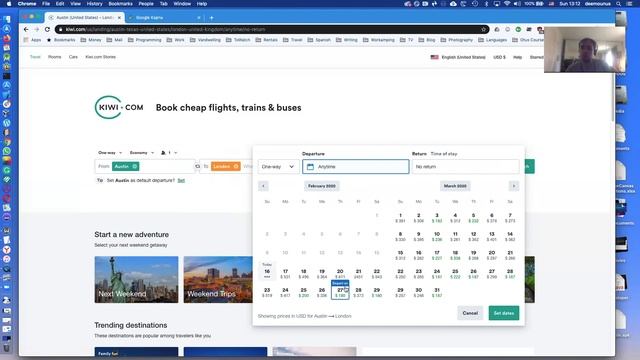This screenshot has width=640, height=360.
Task: Click volume icon in menu bar
Action: [517, 4]
